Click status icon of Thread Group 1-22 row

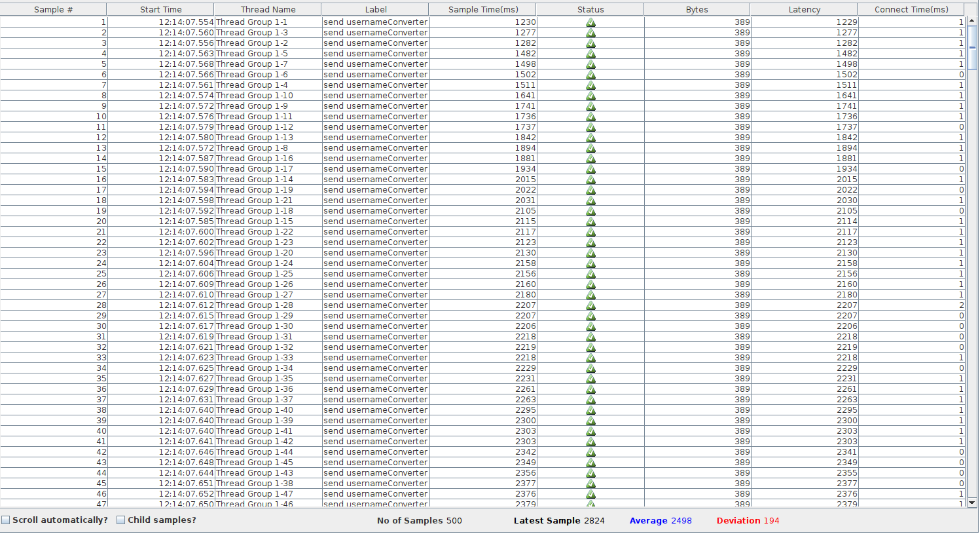pyautogui.click(x=590, y=232)
